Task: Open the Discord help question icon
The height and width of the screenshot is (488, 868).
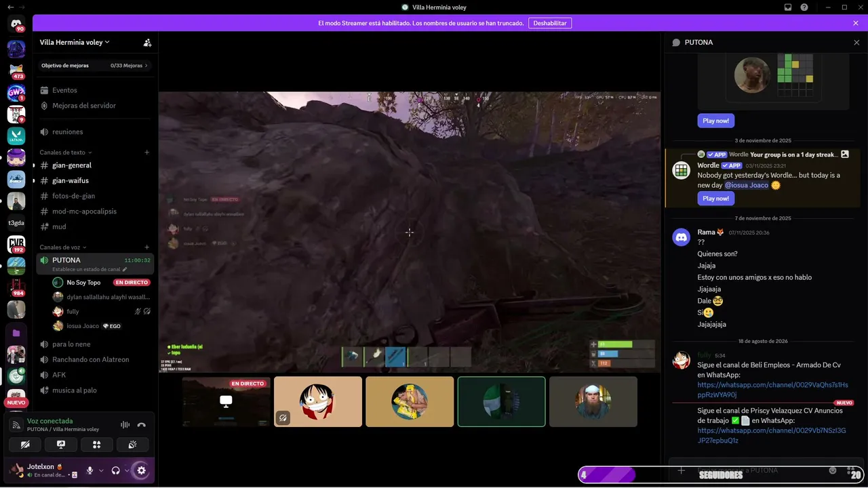Action: (804, 7)
